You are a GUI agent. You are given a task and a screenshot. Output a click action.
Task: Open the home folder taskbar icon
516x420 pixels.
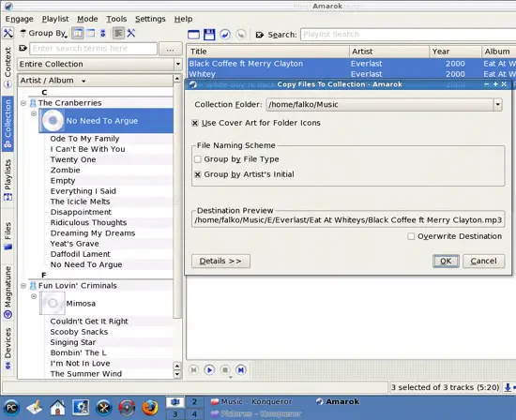click(x=57, y=408)
